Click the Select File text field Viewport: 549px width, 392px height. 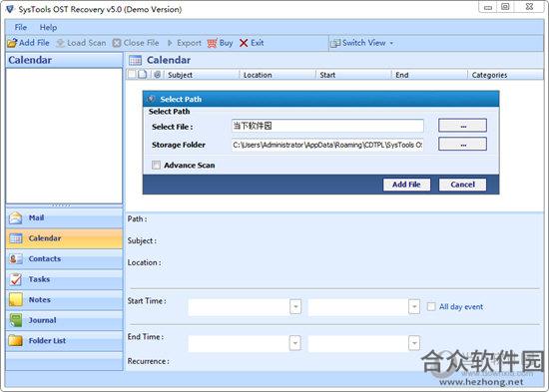tap(327, 126)
